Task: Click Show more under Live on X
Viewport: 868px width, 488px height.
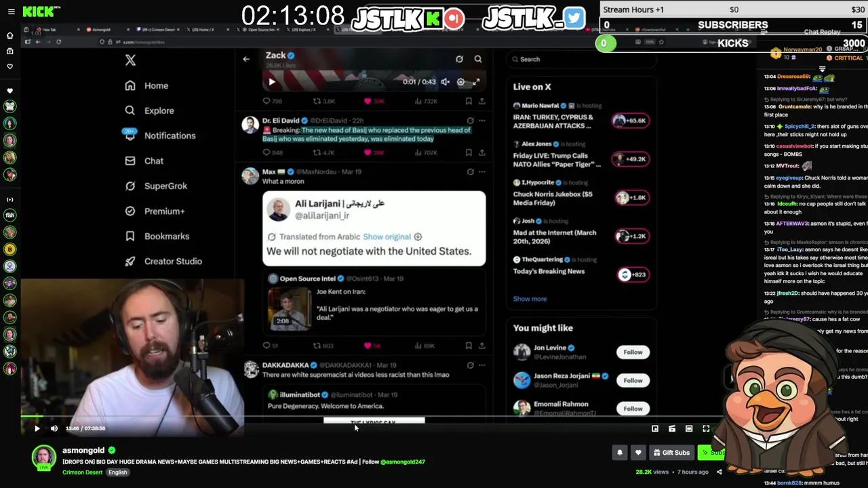Action: click(530, 299)
